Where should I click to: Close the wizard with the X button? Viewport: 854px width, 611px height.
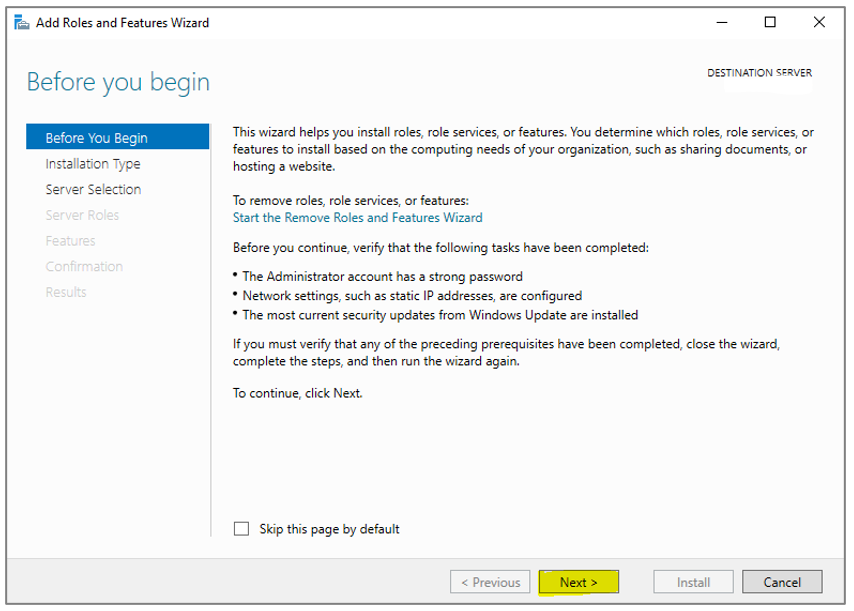[x=818, y=21]
